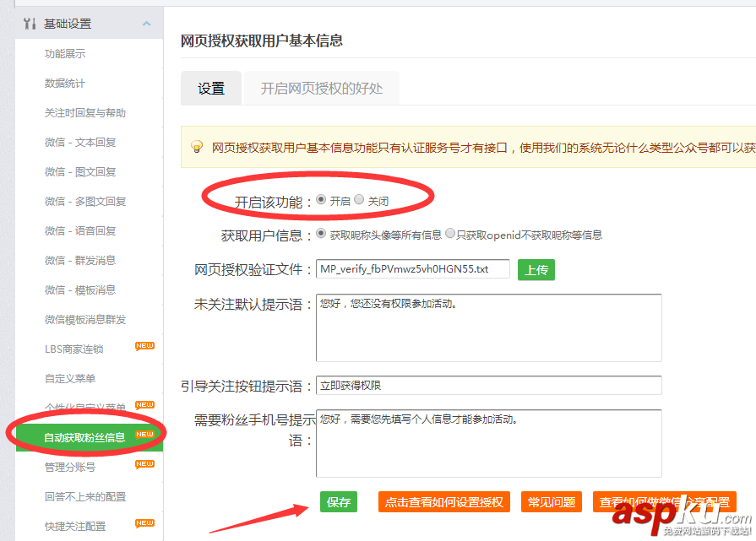Collapse the 基础设置 section chevron
The width and height of the screenshot is (756, 541).
pyautogui.click(x=148, y=23)
